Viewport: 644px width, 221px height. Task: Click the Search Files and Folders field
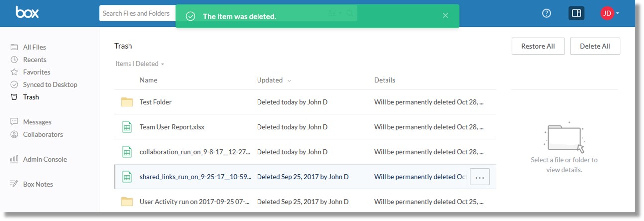point(137,13)
